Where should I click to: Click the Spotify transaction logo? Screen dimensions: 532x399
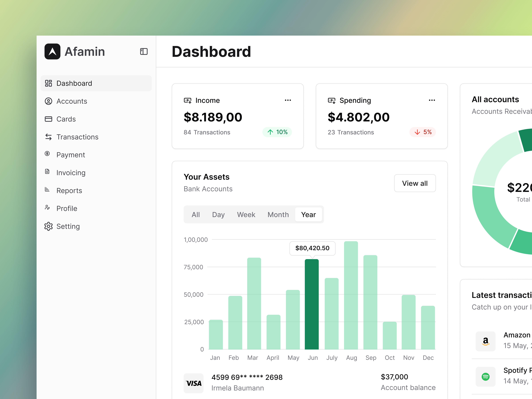click(486, 376)
